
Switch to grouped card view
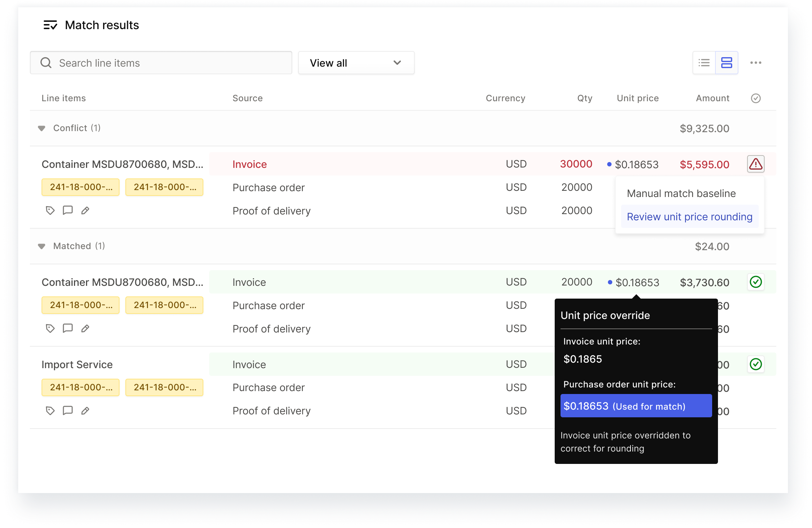[x=726, y=63]
